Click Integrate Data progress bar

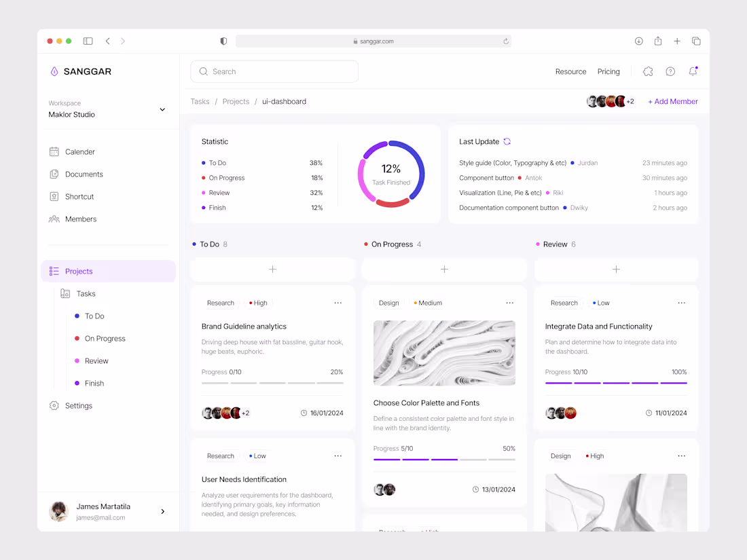(x=616, y=383)
